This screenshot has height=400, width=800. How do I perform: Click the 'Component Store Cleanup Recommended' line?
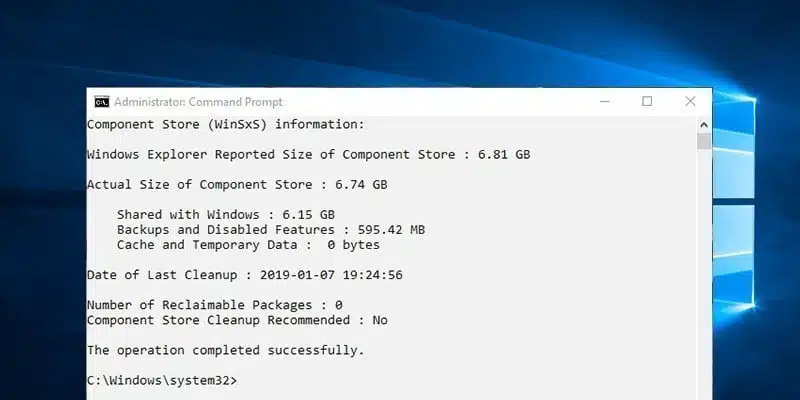tap(237, 320)
